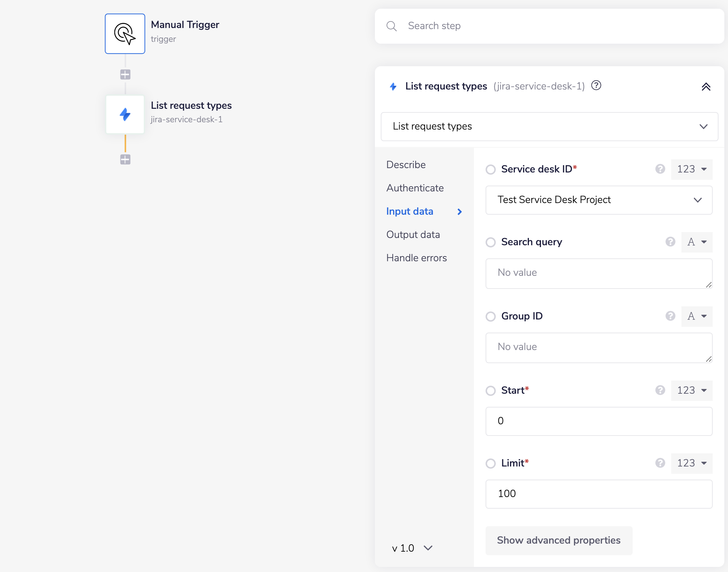Click the plus icon between trigger and step
Image resolution: width=728 pixels, height=572 pixels.
pyautogui.click(x=125, y=74)
